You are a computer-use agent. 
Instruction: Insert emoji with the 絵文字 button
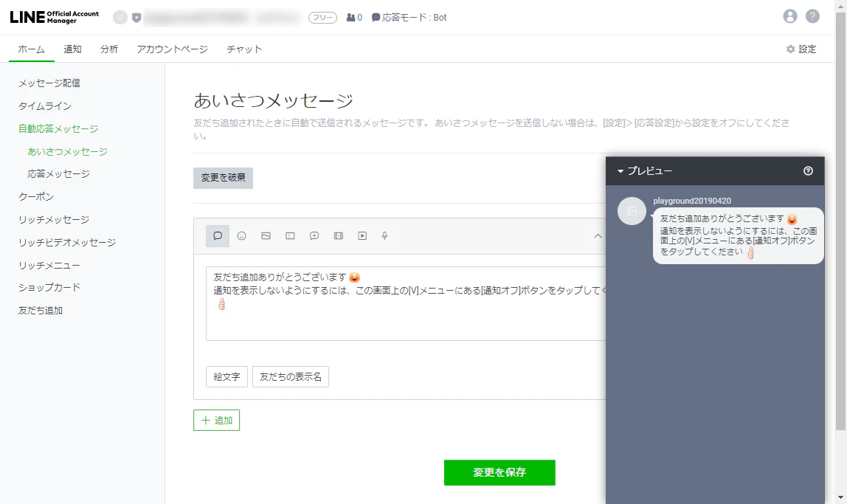tap(227, 376)
